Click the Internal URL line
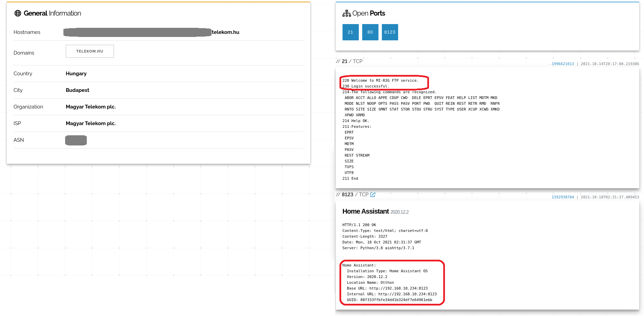The width and height of the screenshot is (644, 316). pyautogui.click(x=392, y=294)
